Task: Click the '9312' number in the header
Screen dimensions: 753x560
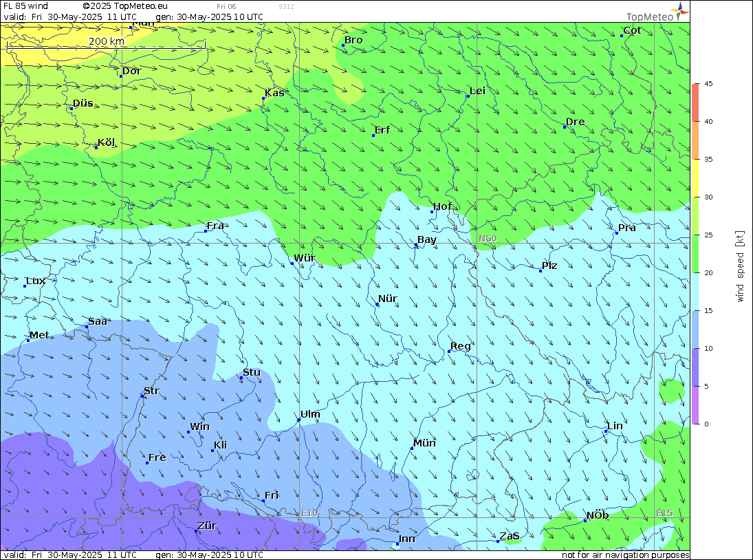Action: click(286, 6)
